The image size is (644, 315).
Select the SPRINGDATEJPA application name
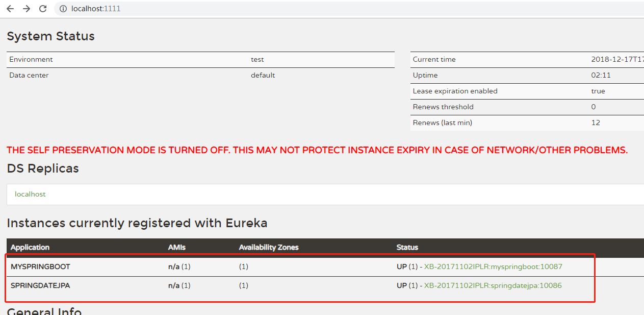point(40,285)
